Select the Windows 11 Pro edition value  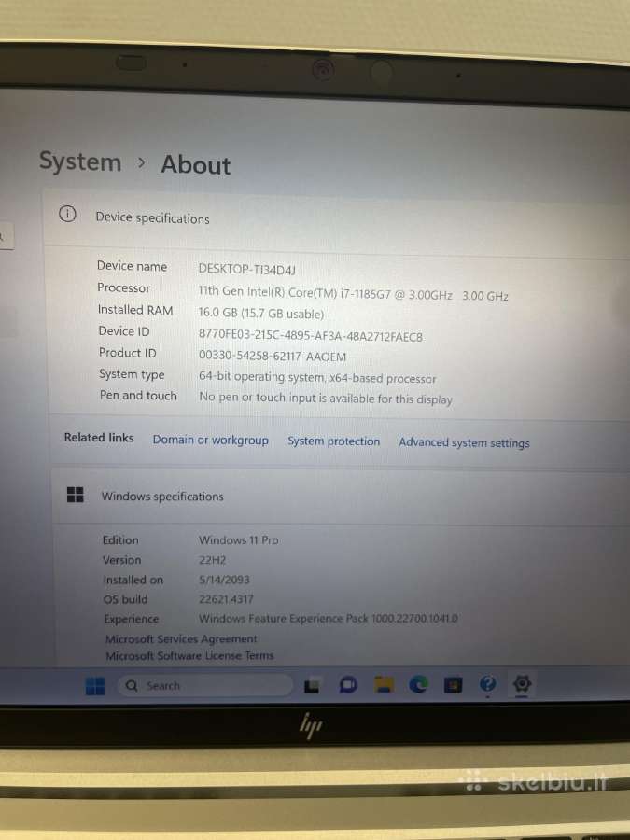[x=239, y=540]
